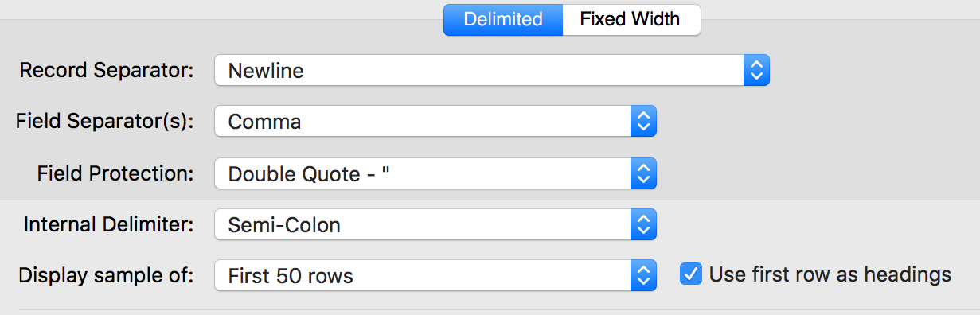Image resolution: width=980 pixels, height=315 pixels.
Task: Click blue chevron arrows beside Comma
Action: tap(643, 122)
